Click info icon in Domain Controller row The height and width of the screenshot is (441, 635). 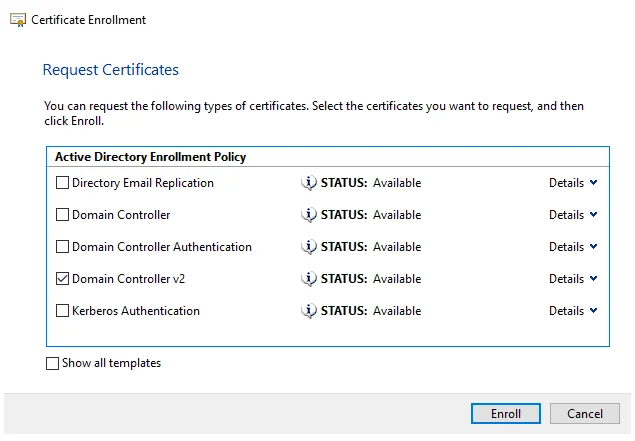309,215
